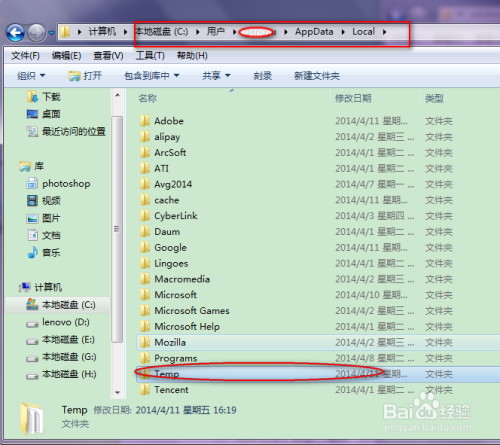This screenshot has width=500, height=445.
Task: Click the 视频 library icon
Action: coord(32,201)
